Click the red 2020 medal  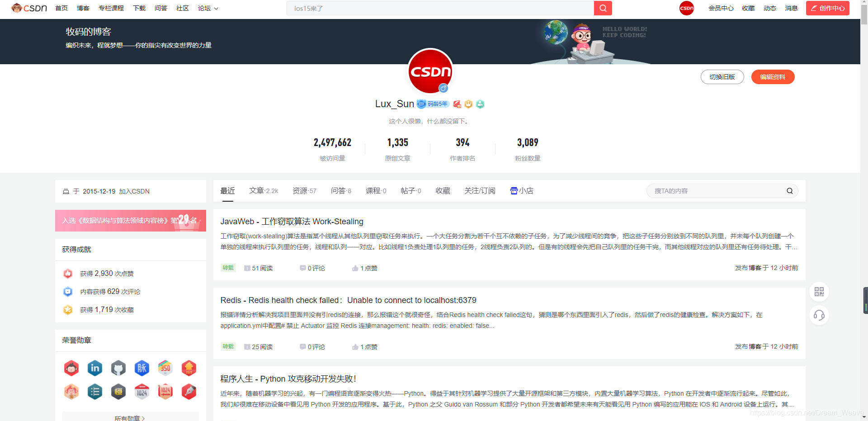189,368
